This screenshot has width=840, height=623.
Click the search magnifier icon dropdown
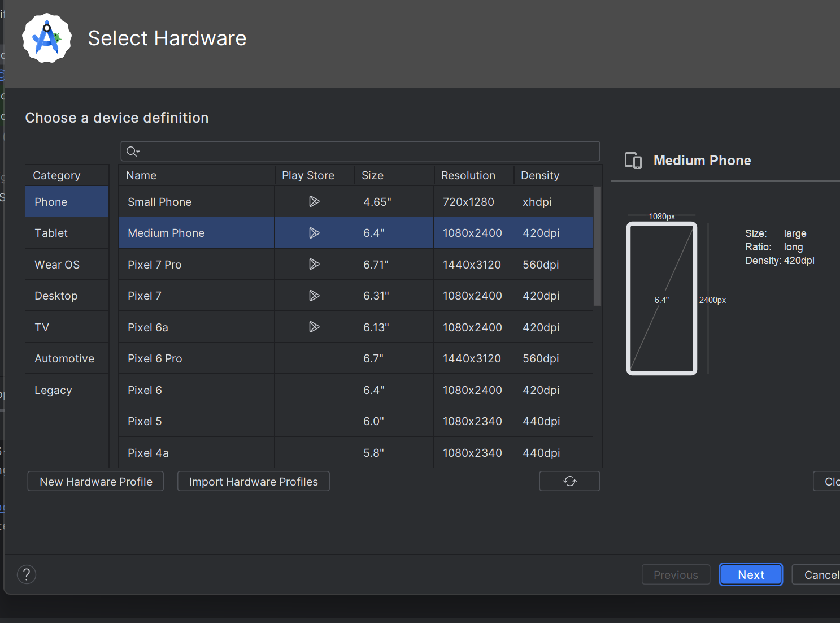tap(133, 152)
